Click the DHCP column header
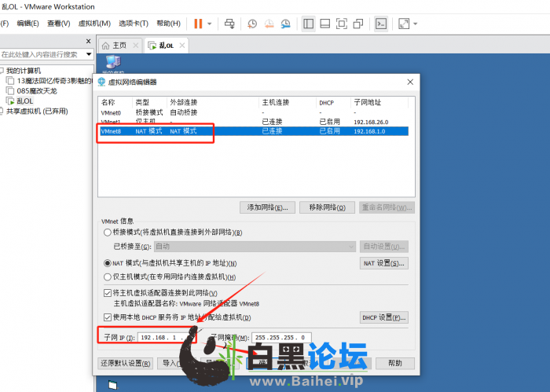 327,103
